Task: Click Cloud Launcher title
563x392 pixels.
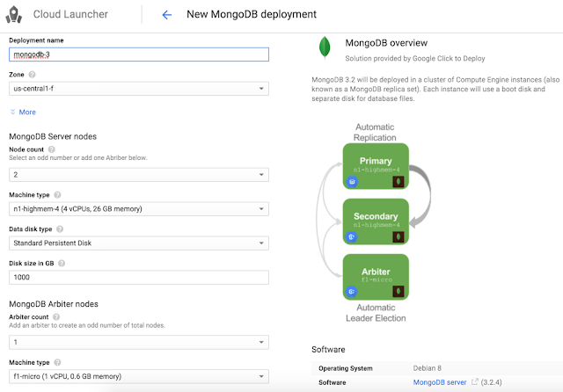Action: 70,14
